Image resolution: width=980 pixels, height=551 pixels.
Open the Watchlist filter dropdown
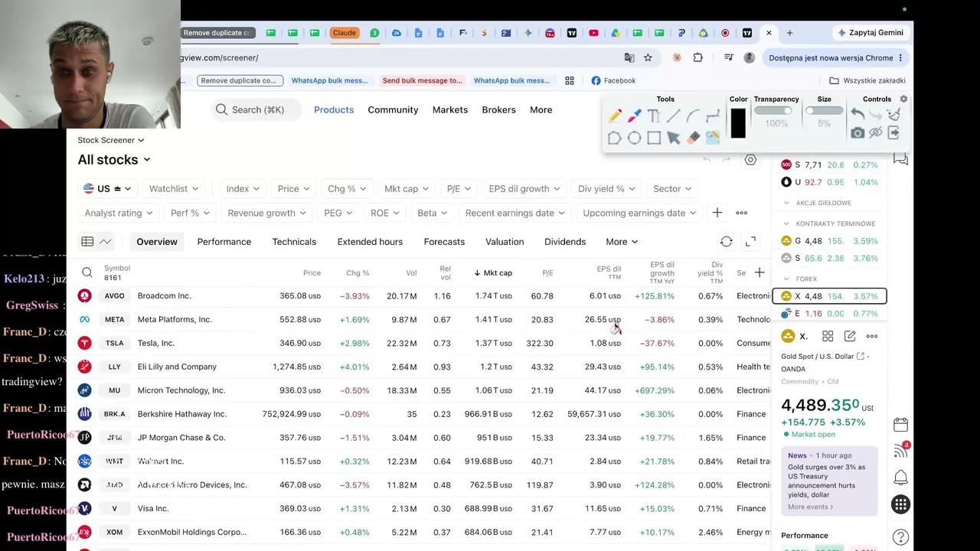pos(174,189)
